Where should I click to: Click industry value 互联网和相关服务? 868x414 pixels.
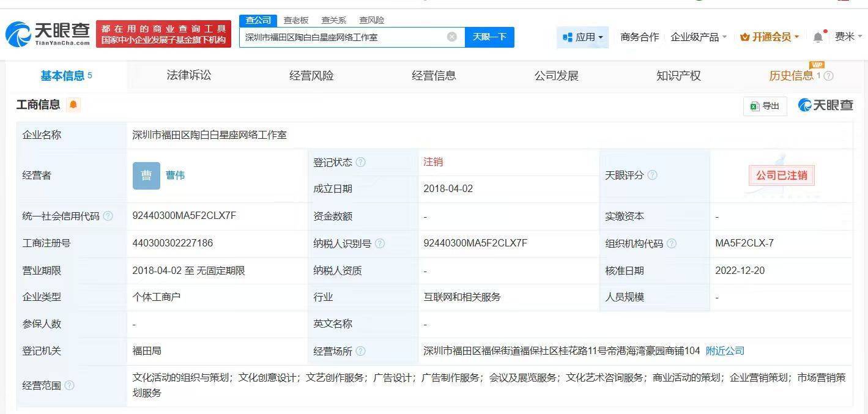tap(462, 297)
